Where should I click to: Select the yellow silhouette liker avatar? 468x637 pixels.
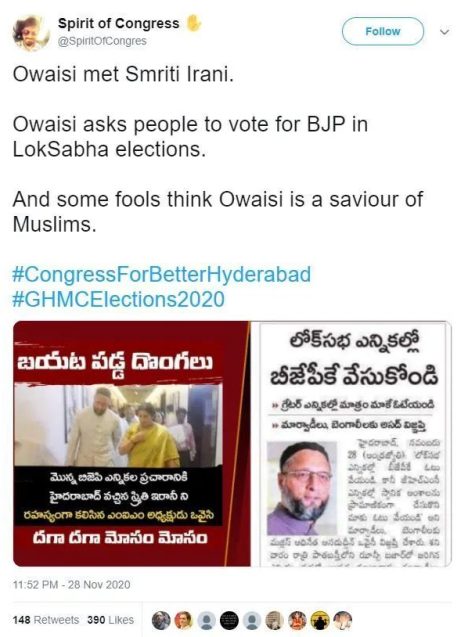click(320, 621)
